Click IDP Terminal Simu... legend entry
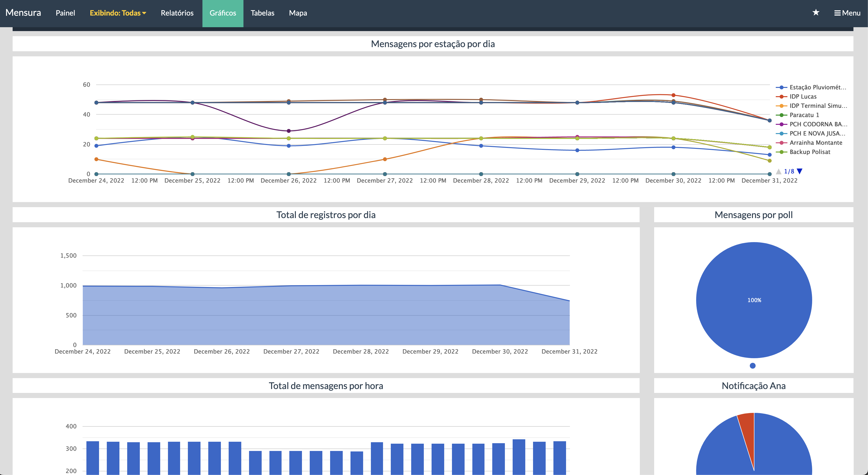The width and height of the screenshot is (868, 475). 811,106
